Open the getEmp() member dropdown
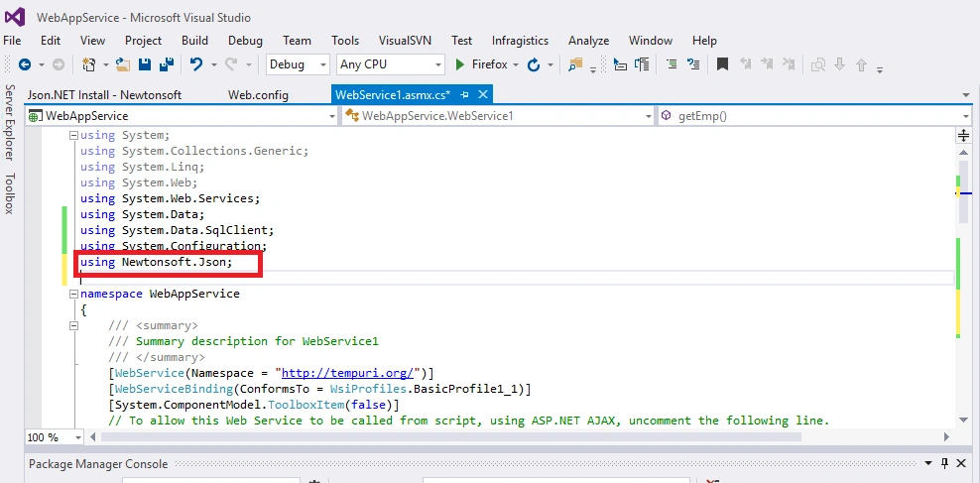The image size is (980, 483). coord(814,116)
